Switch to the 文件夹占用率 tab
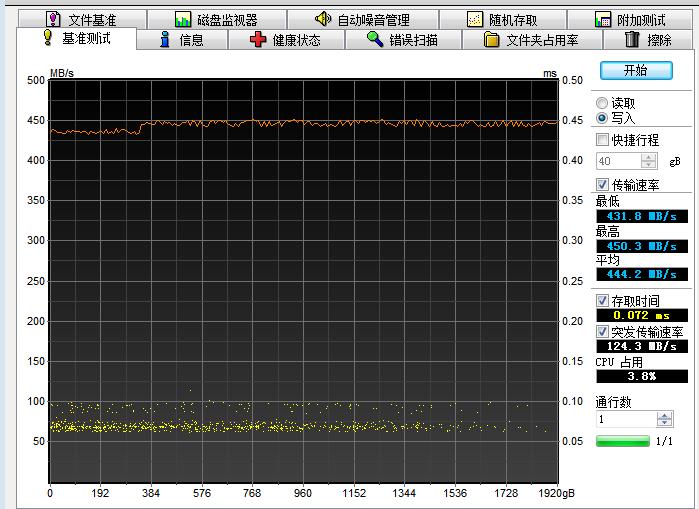 [x=532, y=40]
